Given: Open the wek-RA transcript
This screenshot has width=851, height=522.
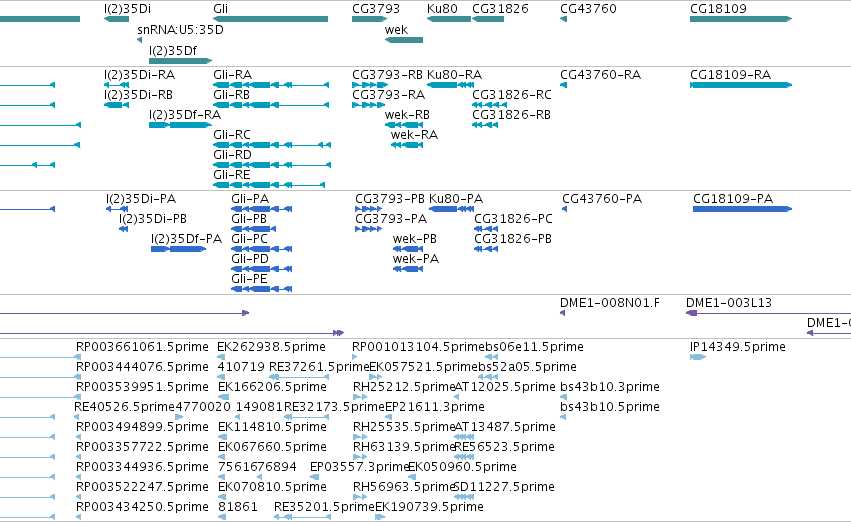Looking at the screenshot, I should [x=414, y=135].
